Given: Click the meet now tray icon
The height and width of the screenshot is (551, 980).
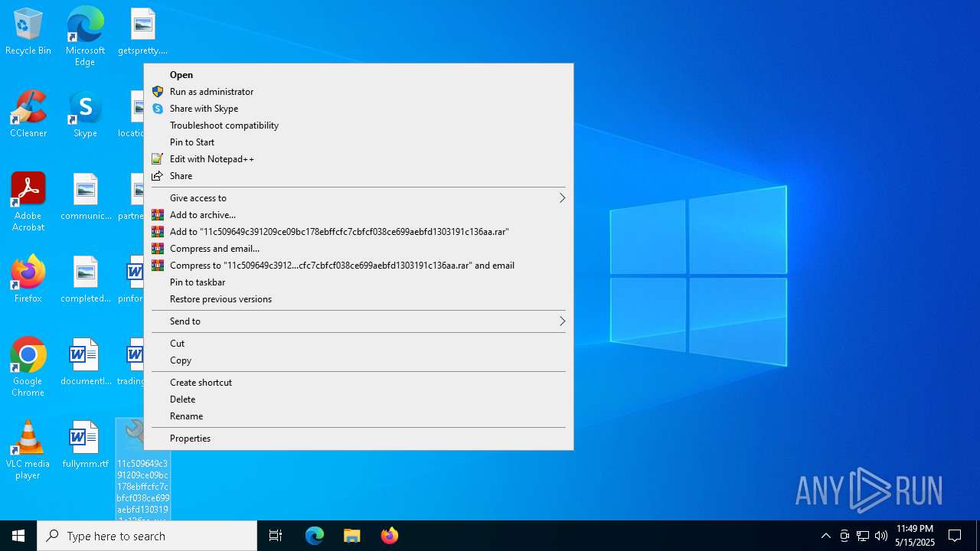Looking at the screenshot, I should pos(844,536).
